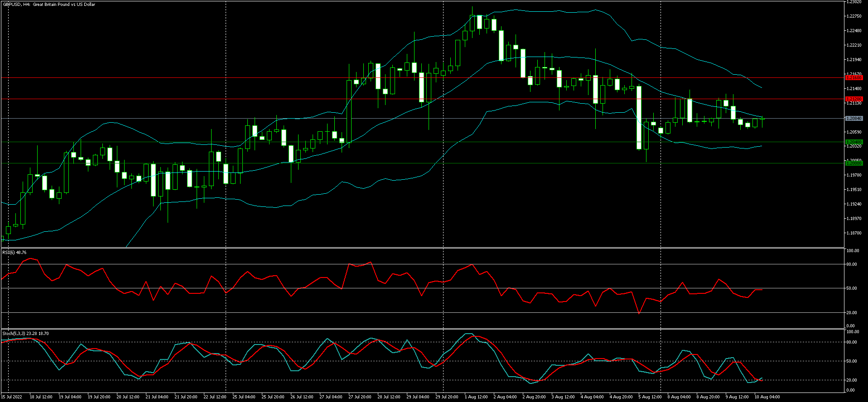The height and width of the screenshot is (402, 868).
Task: Click the 1.20590 price axis label
Action: tap(854, 132)
